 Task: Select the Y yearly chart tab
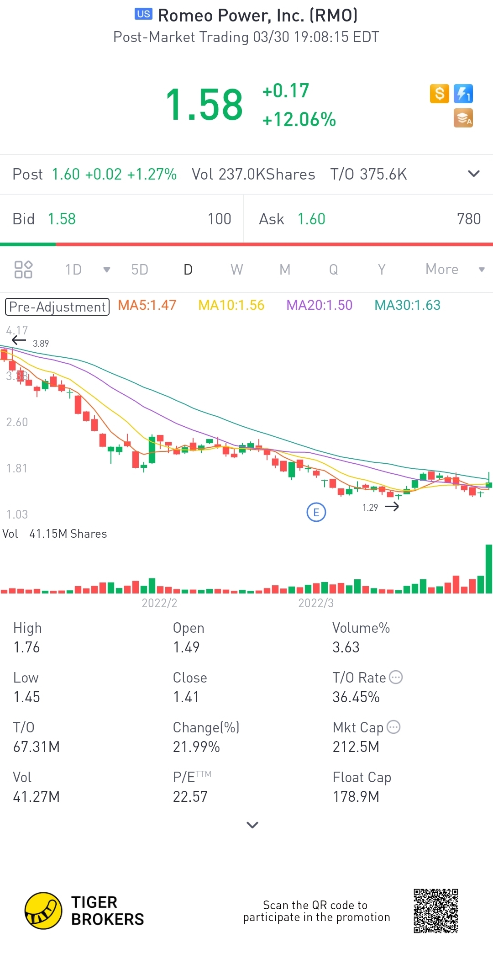pos(382,270)
